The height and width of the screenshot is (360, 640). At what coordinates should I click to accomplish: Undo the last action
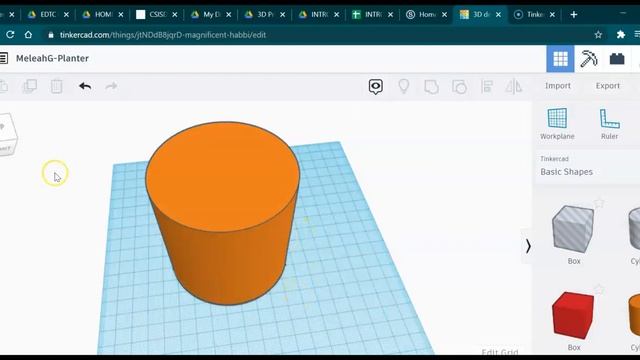pos(85,86)
